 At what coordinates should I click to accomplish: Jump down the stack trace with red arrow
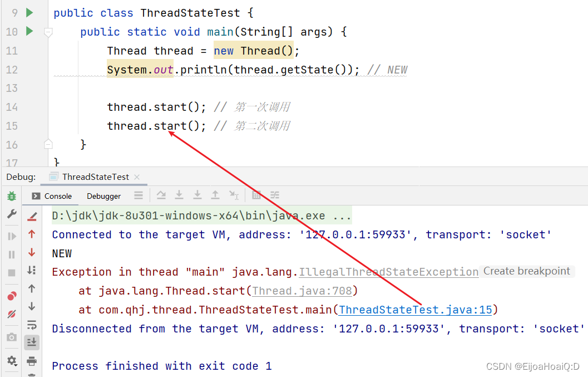click(32, 252)
